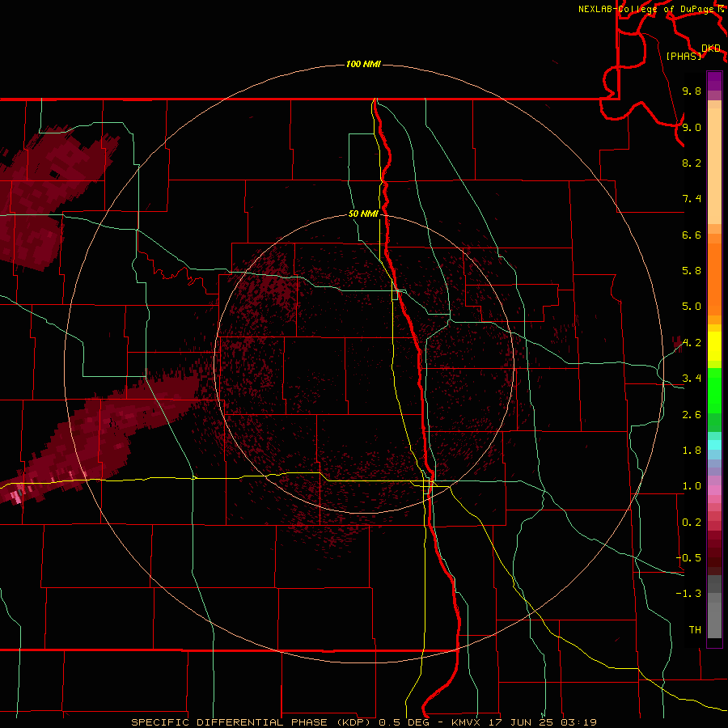
Task: Pick the light peach segment of the color bar
Action: [714, 166]
